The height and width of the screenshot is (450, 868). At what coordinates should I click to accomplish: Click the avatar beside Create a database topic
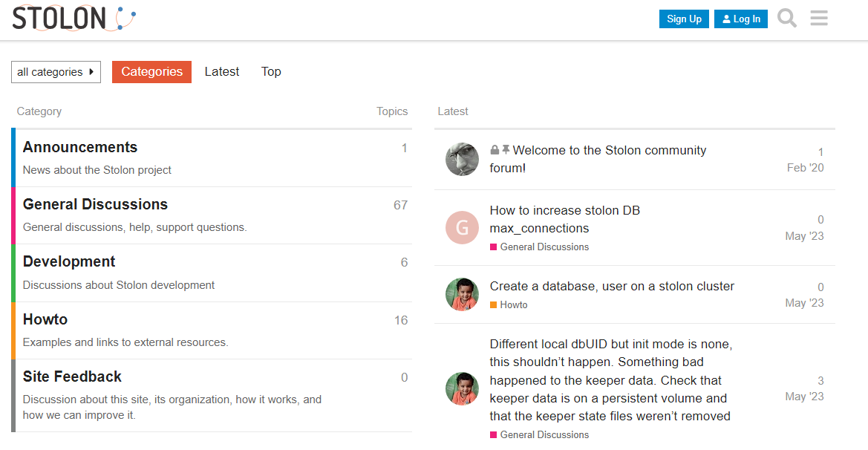click(x=462, y=295)
